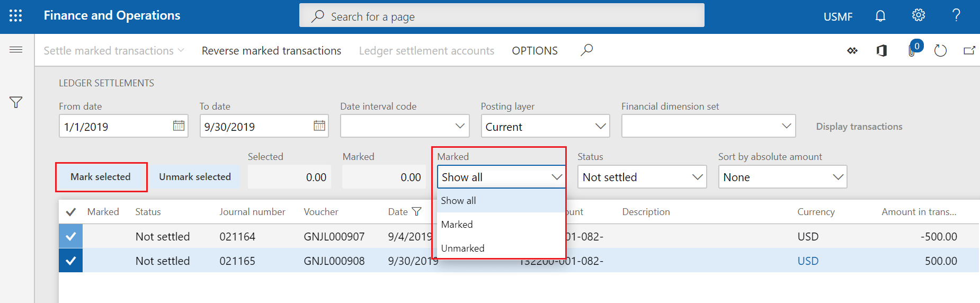This screenshot has height=303, width=980.
Task: Toggle checkbox for voucher GNJL000908 row
Action: tap(70, 261)
